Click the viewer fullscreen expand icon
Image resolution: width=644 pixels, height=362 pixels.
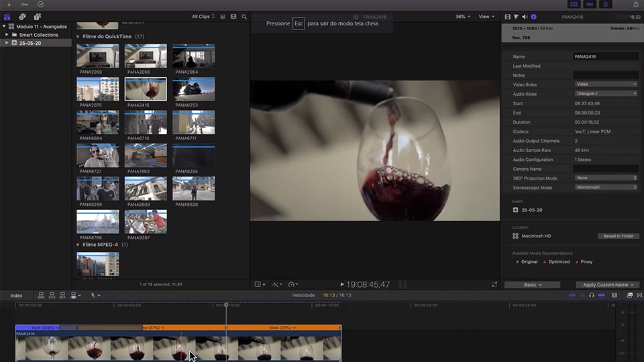pyautogui.click(x=494, y=284)
